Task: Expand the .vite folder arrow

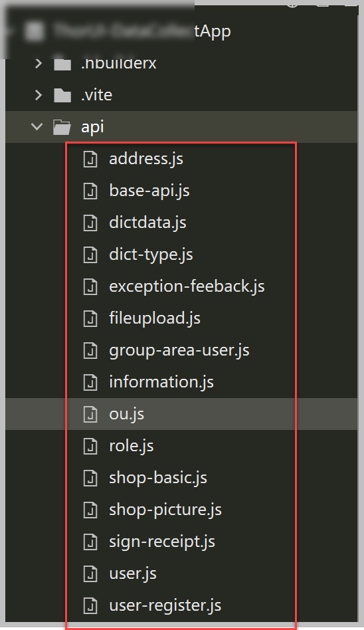Action: point(39,95)
